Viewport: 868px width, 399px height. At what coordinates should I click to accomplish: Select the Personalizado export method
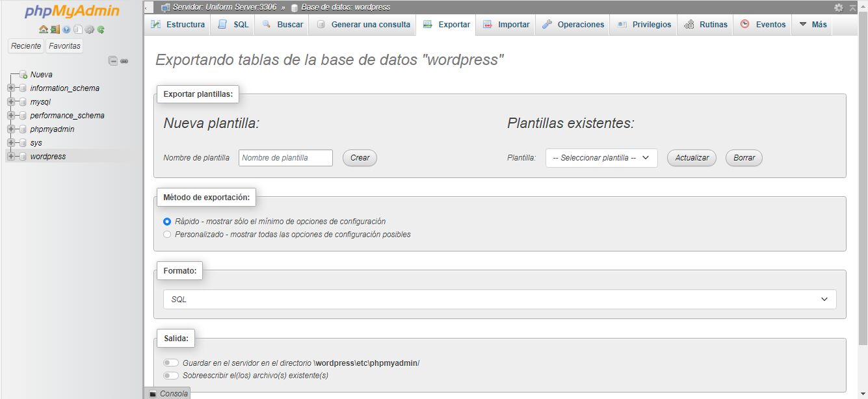coord(167,234)
